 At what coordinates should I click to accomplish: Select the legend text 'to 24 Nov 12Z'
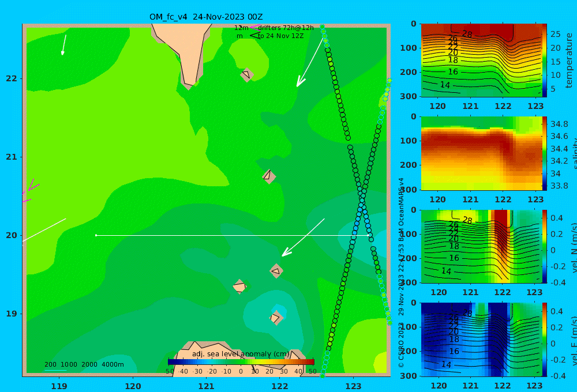pyautogui.click(x=281, y=36)
